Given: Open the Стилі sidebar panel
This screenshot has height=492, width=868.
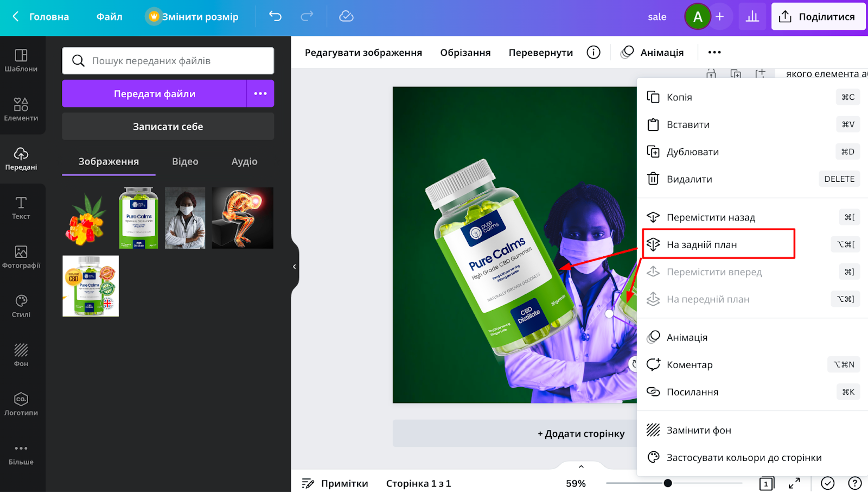Looking at the screenshot, I should tap(21, 306).
